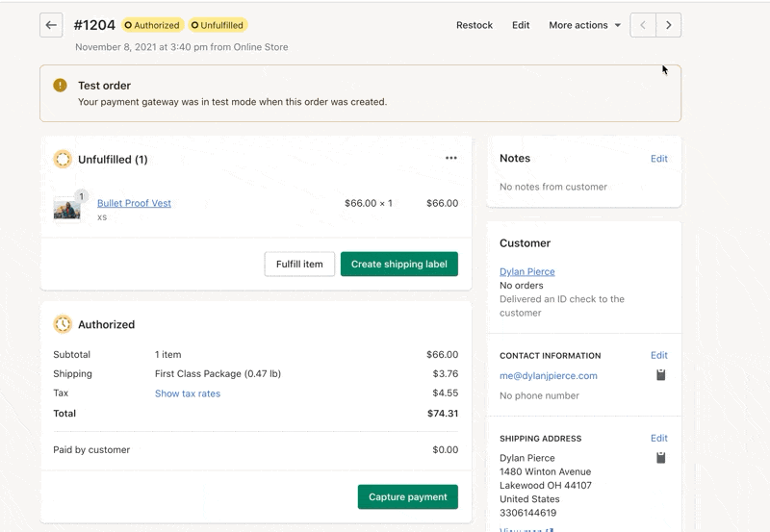Screen dimensions: 770x532
Task: Show tax rates details
Action: [188, 393]
